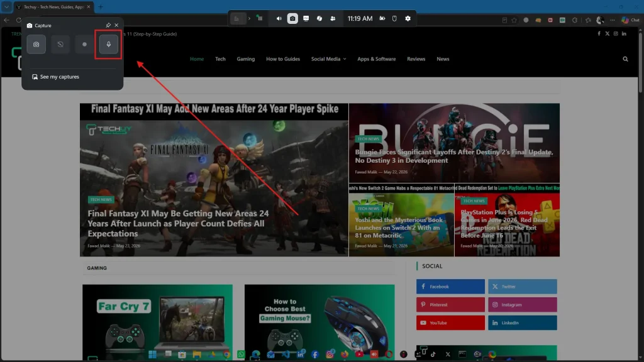Open the Final Fantasy XI article headline
Image resolution: width=644 pixels, height=362 pixels.
[178, 224]
